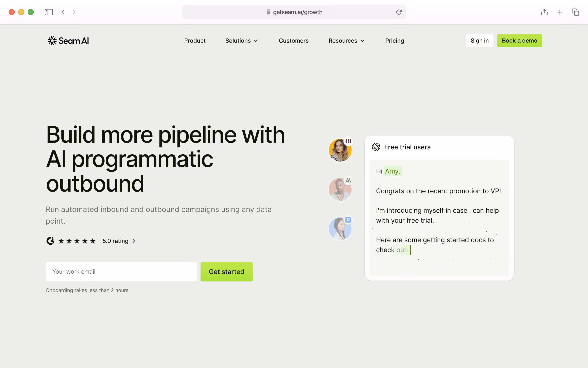Click the Run automated inbound and outbound subtitle

159,215
